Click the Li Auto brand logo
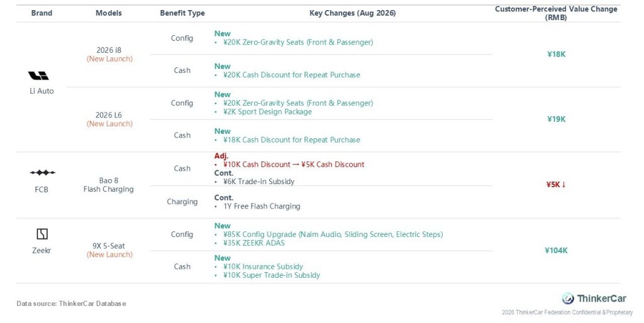Image resolution: width=644 pixels, height=323 pixels. (38, 75)
